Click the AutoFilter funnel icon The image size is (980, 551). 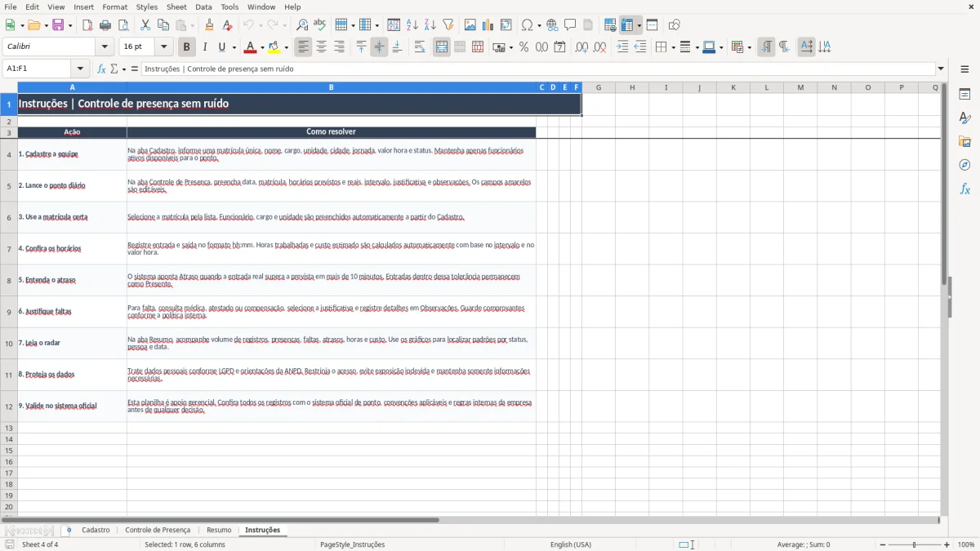click(448, 25)
